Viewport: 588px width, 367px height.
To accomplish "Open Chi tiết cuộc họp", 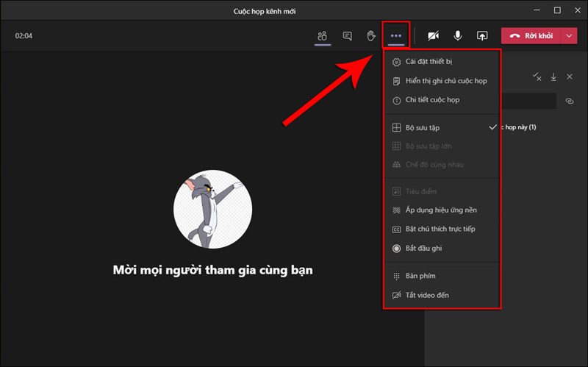I will pyautogui.click(x=442, y=100).
